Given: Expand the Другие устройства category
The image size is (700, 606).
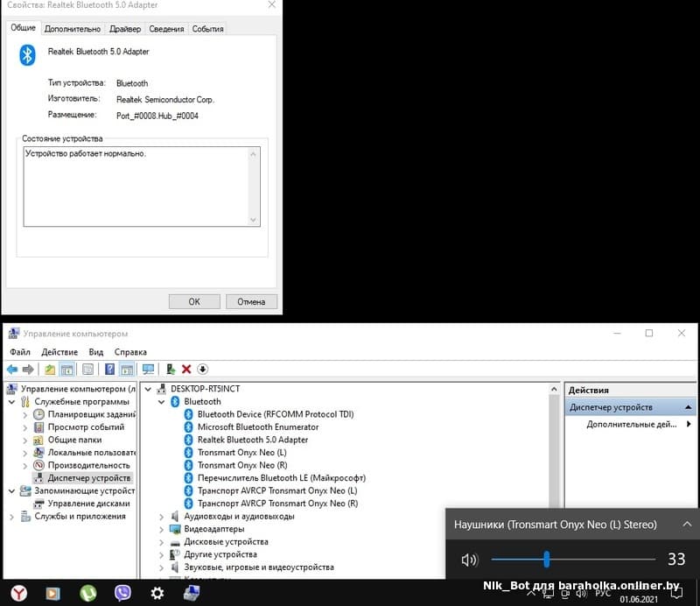Looking at the screenshot, I should pos(162,554).
